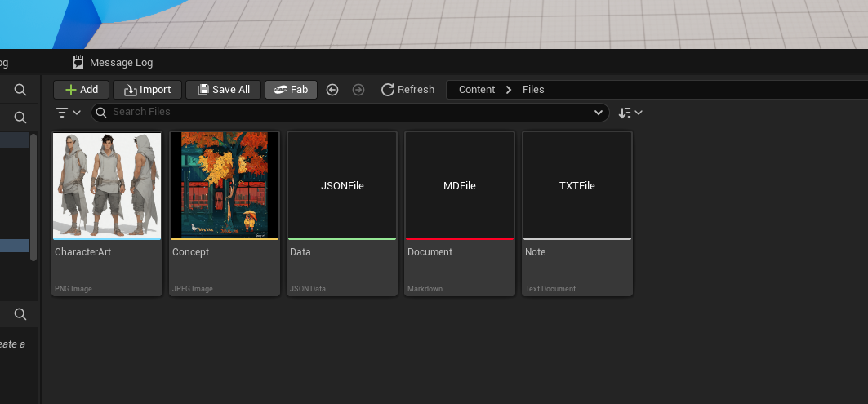
Task: Click the Concept asset name label
Action: tap(190, 252)
